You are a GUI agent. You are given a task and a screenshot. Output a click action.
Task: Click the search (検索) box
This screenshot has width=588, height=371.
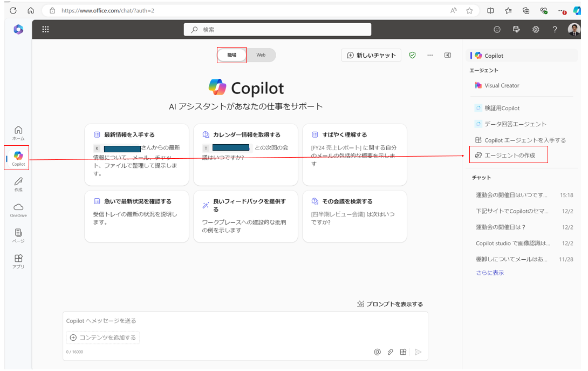coord(277,29)
